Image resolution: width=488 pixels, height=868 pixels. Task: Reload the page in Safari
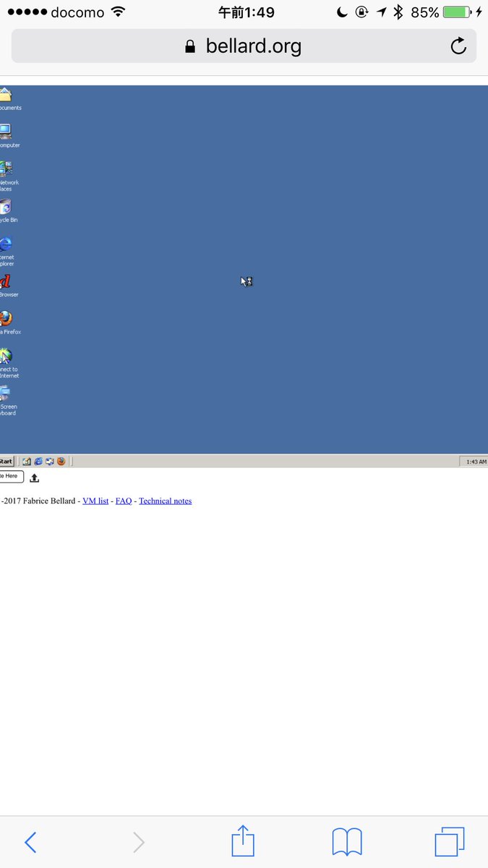458,46
